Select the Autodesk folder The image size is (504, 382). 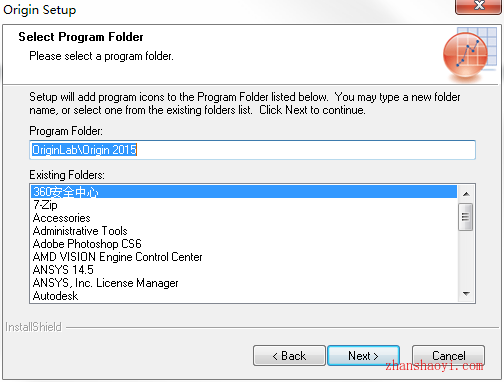click(244, 296)
